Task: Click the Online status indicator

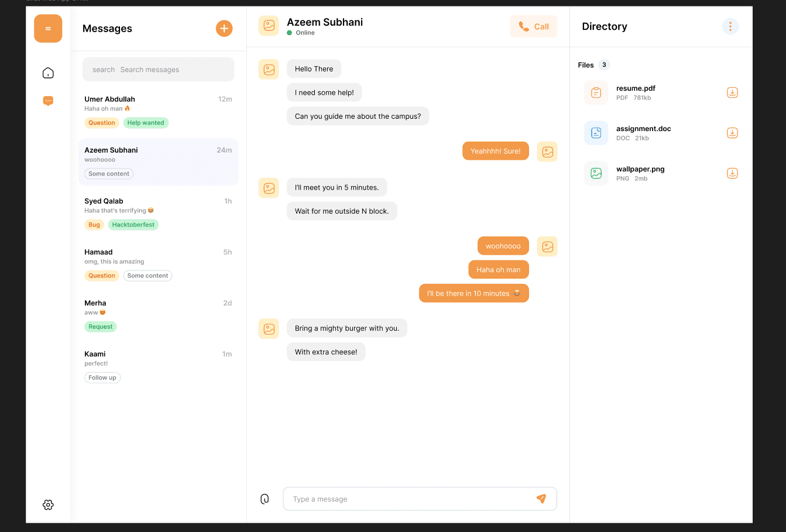Action: (301, 33)
